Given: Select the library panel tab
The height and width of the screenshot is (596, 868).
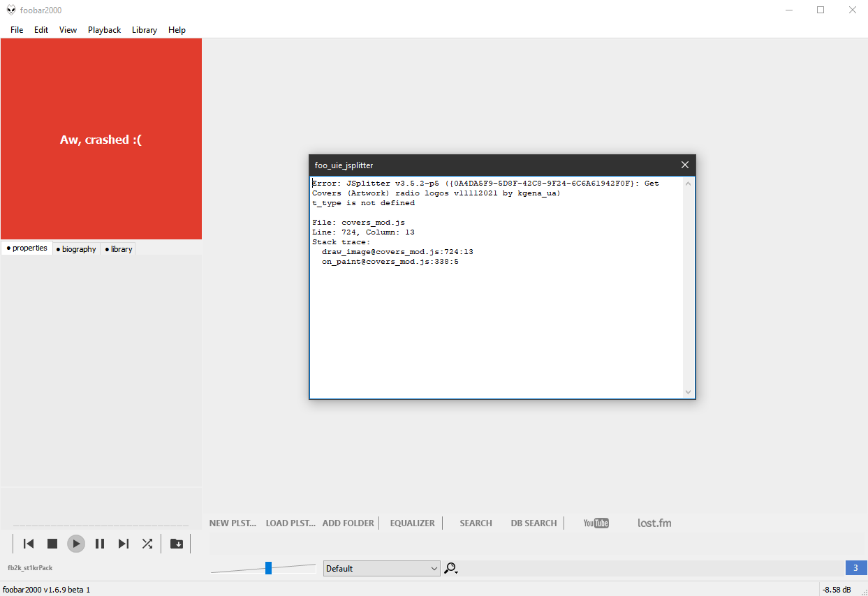Looking at the screenshot, I should (119, 249).
